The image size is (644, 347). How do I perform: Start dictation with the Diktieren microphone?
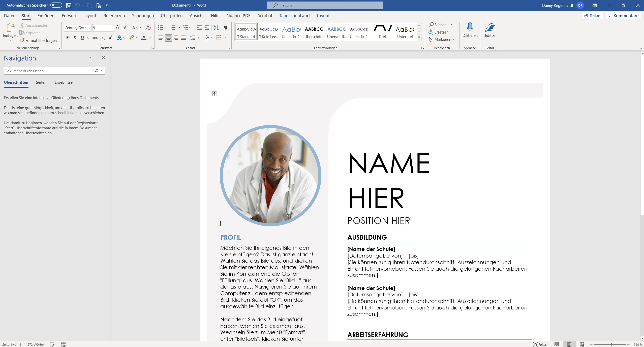(x=470, y=28)
